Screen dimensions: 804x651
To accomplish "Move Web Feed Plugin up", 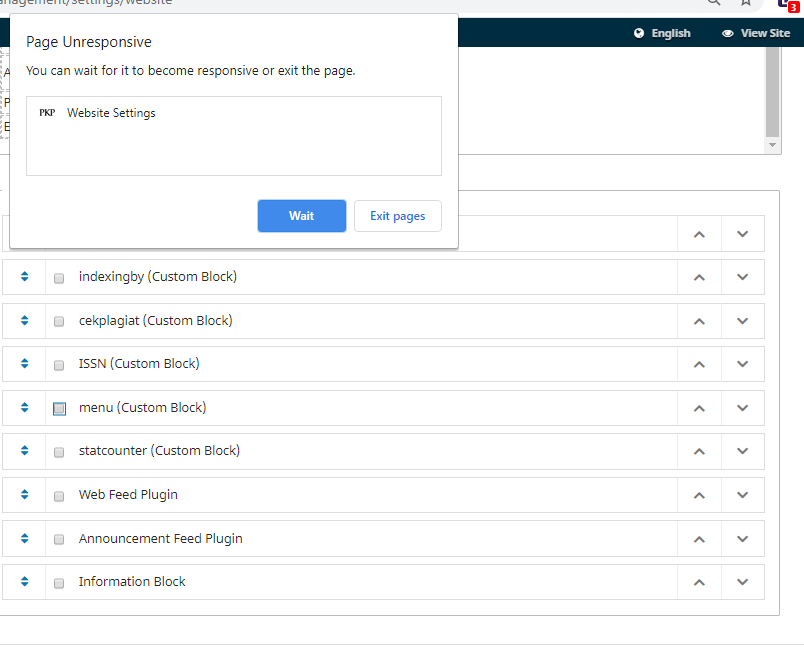I will (699, 496).
